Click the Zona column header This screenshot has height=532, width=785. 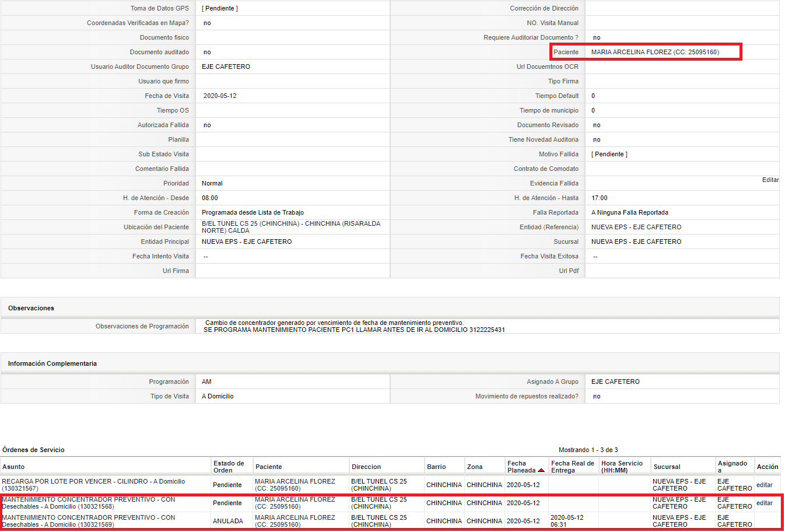tap(475, 467)
